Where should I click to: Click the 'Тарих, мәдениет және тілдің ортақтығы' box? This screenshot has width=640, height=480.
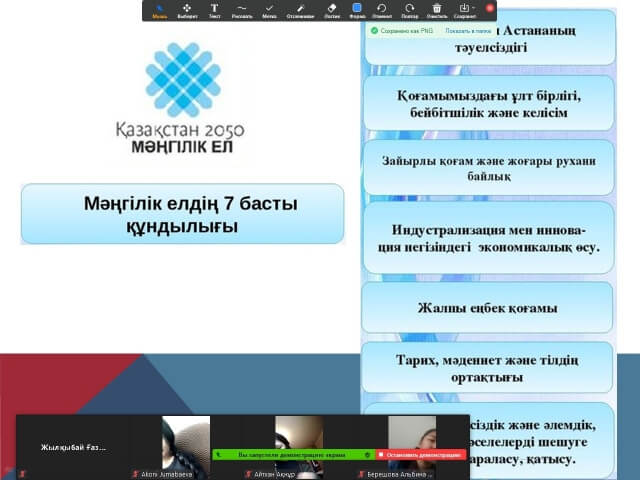pos(487,368)
